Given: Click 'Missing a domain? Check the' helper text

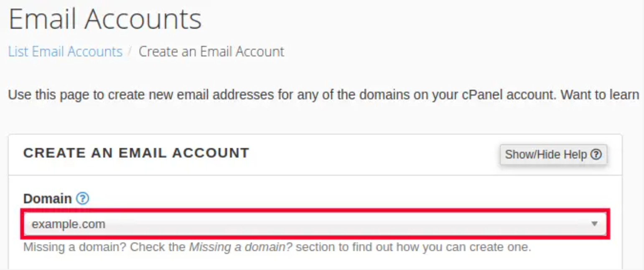Looking at the screenshot, I should click(104, 247).
